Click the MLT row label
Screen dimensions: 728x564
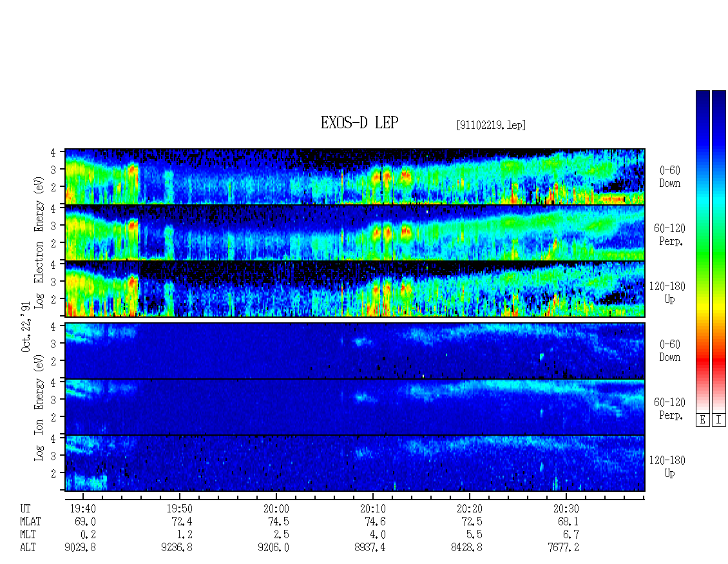pyautogui.click(x=28, y=535)
